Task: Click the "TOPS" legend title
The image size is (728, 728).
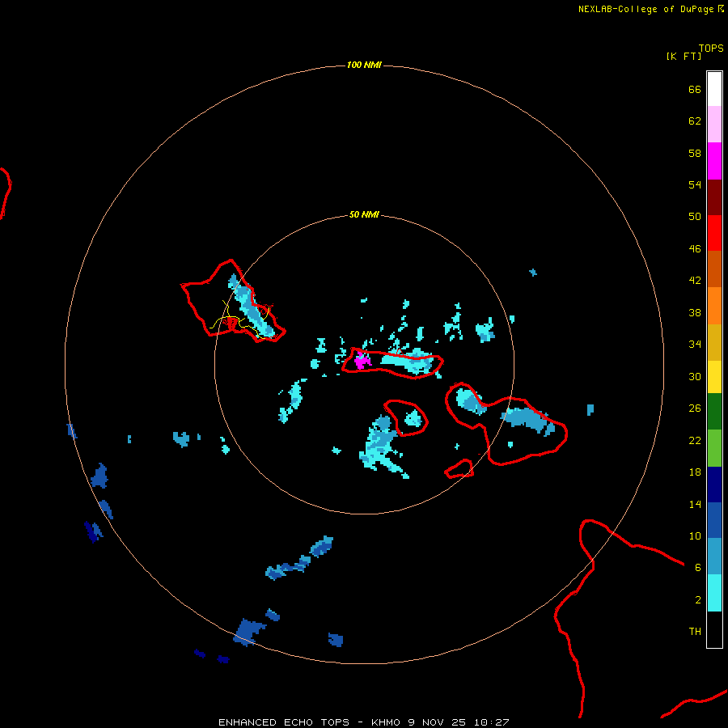Action: point(711,48)
